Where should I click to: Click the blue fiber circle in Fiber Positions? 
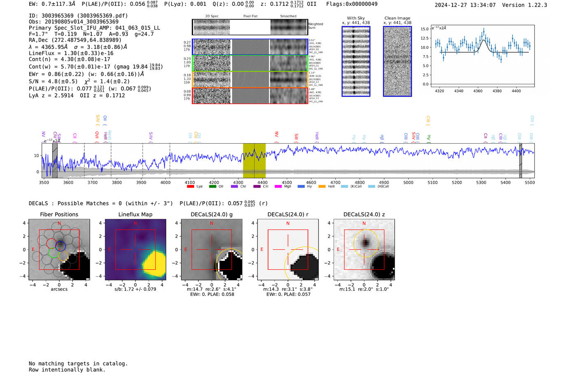tap(60, 246)
